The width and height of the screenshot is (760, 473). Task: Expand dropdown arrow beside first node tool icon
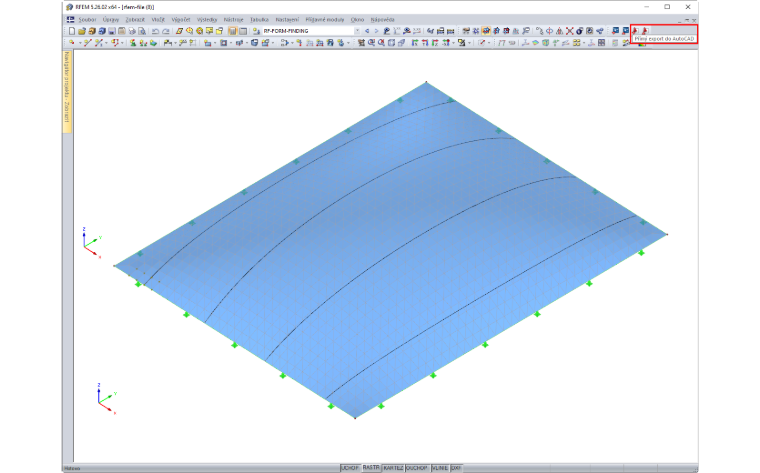pyautogui.click(x=80, y=43)
